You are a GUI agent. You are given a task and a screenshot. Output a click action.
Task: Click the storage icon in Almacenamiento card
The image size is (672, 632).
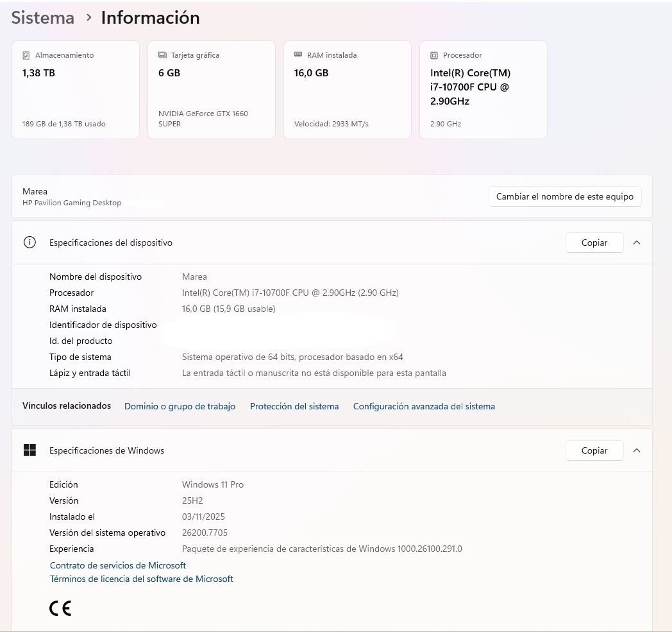pyautogui.click(x=26, y=55)
